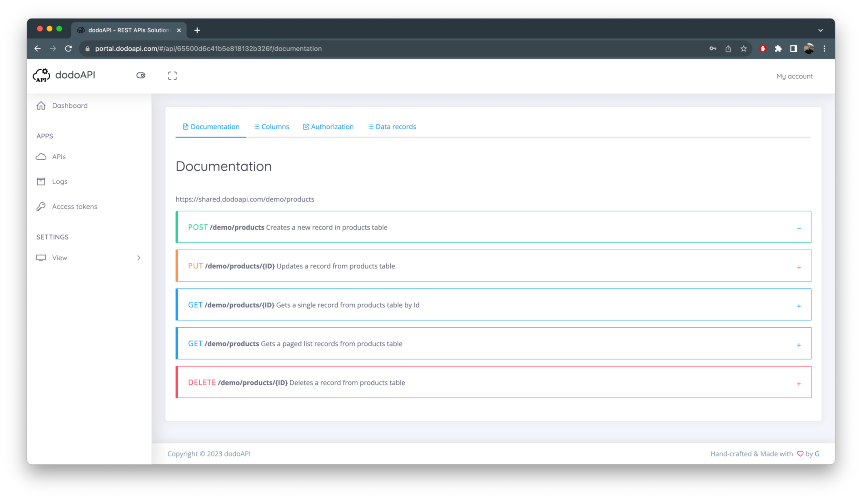Expand the PUT /demo/products/{ID} section
The height and width of the screenshot is (500, 862).
click(799, 268)
